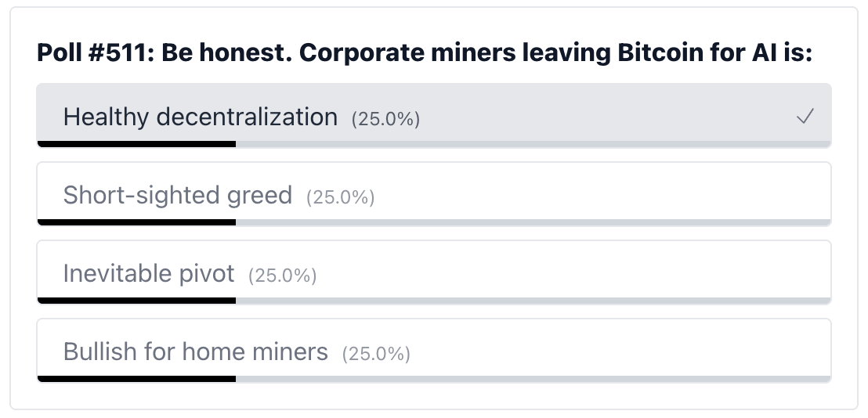Pick Bullish for home miners option
The width and height of the screenshot is (868, 418).
tap(195, 352)
